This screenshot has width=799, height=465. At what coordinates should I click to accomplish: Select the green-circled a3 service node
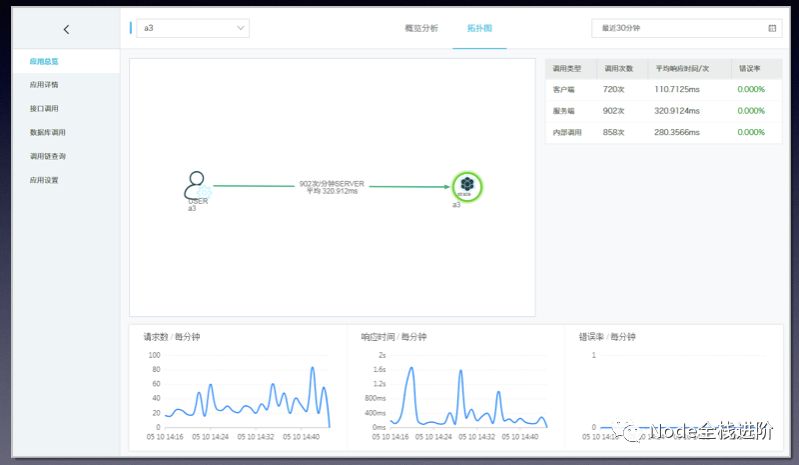click(x=467, y=186)
